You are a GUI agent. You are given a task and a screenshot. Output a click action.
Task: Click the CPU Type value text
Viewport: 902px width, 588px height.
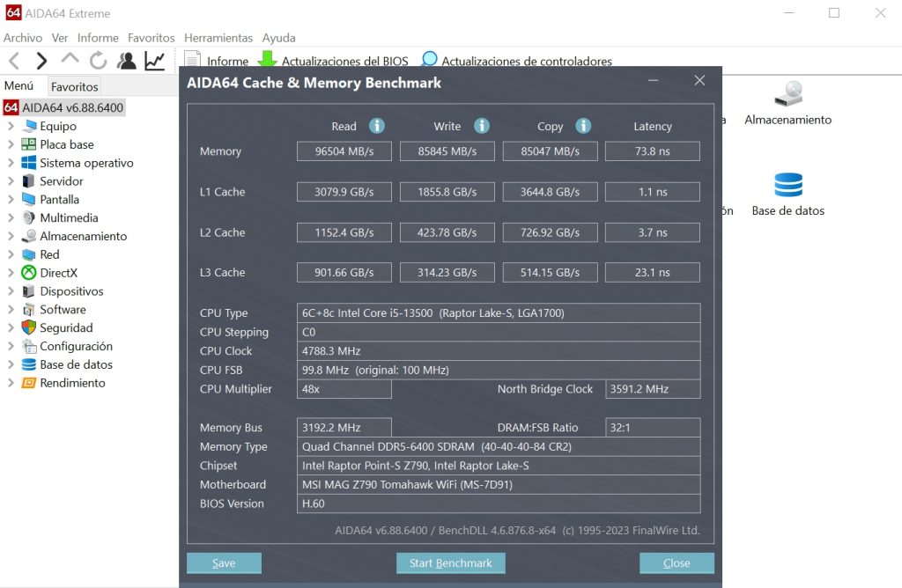point(433,313)
